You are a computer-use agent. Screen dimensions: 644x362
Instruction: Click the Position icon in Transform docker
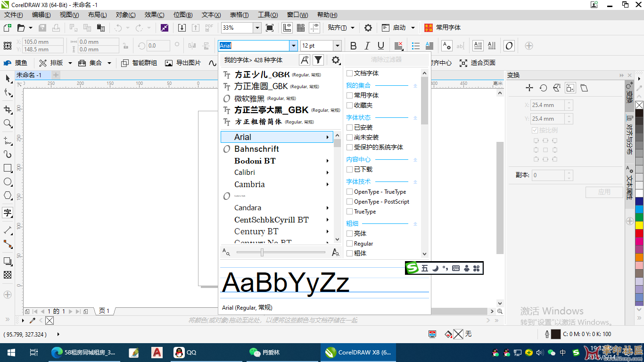pyautogui.click(x=529, y=88)
